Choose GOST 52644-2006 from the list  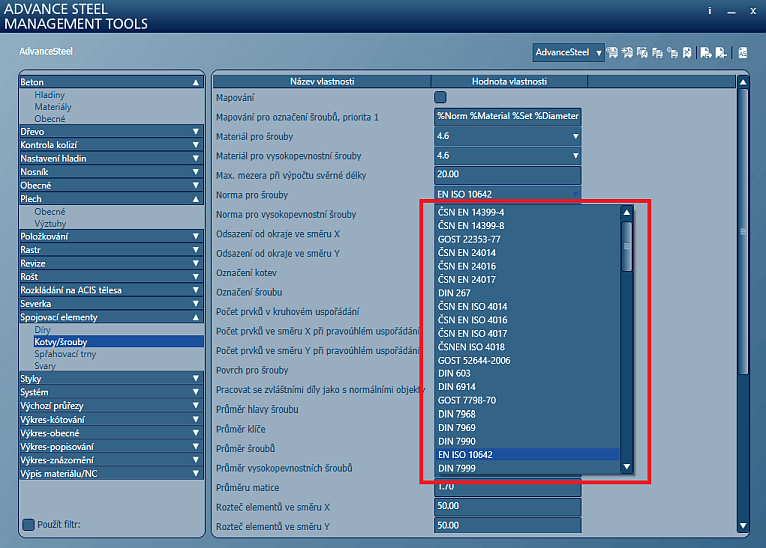point(528,360)
